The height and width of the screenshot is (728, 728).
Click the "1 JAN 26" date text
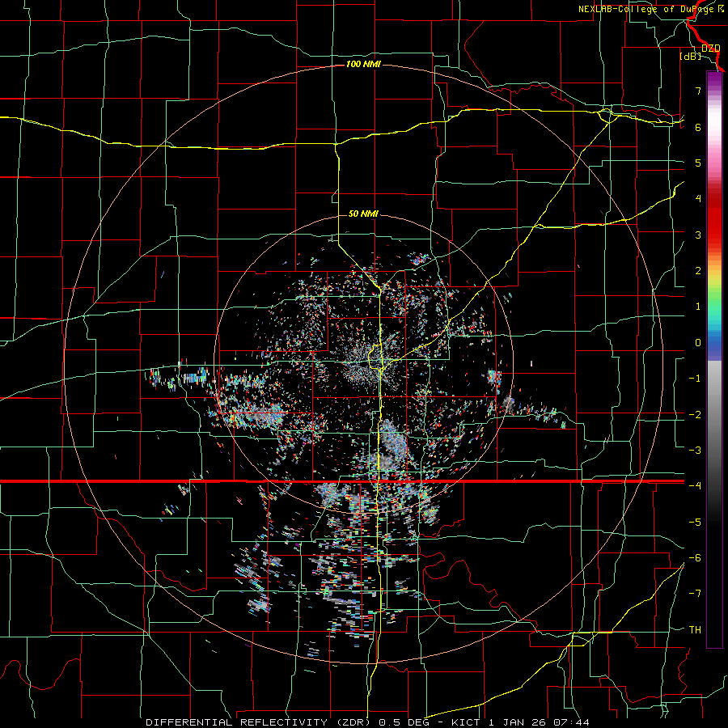click(x=517, y=722)
